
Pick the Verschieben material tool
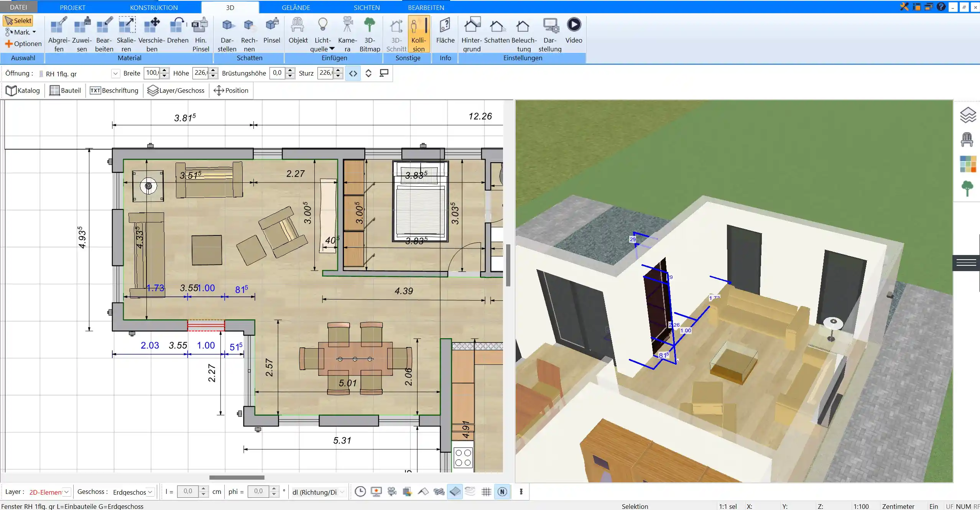click(x=151, y=34)
